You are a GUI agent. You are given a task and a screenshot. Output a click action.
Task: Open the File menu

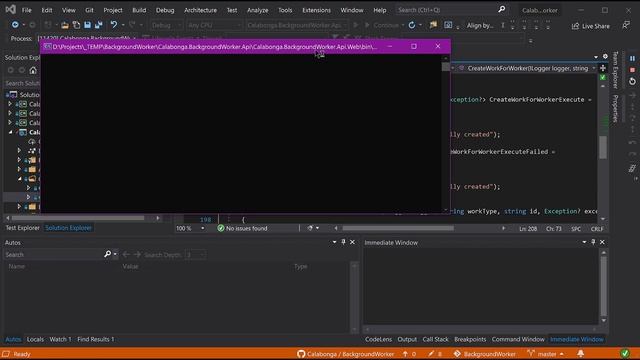27,10
